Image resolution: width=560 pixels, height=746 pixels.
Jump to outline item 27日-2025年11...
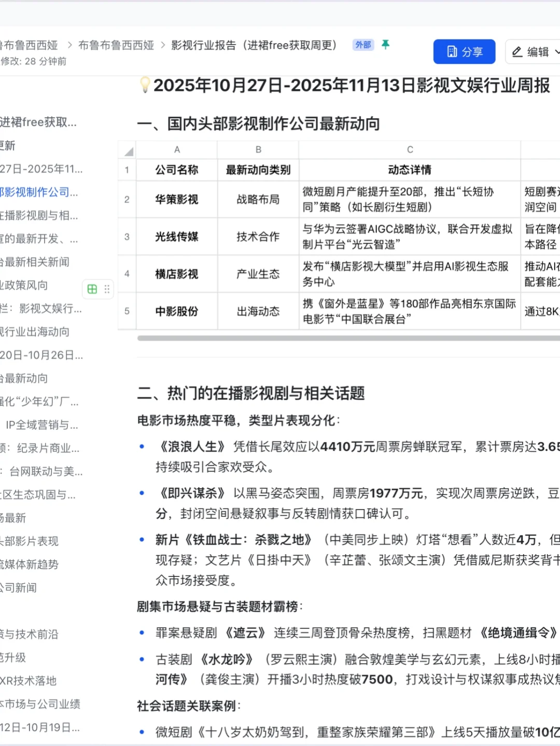[x=41, y=169]
